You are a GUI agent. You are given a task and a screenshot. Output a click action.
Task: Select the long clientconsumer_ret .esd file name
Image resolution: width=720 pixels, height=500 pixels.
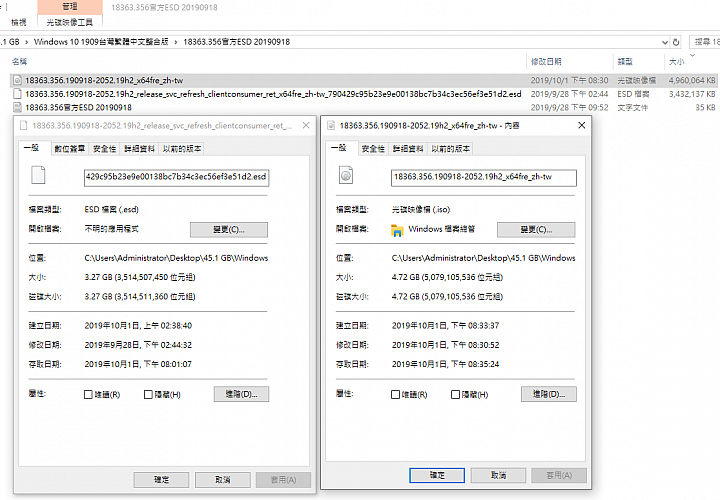tap(273, 94)
